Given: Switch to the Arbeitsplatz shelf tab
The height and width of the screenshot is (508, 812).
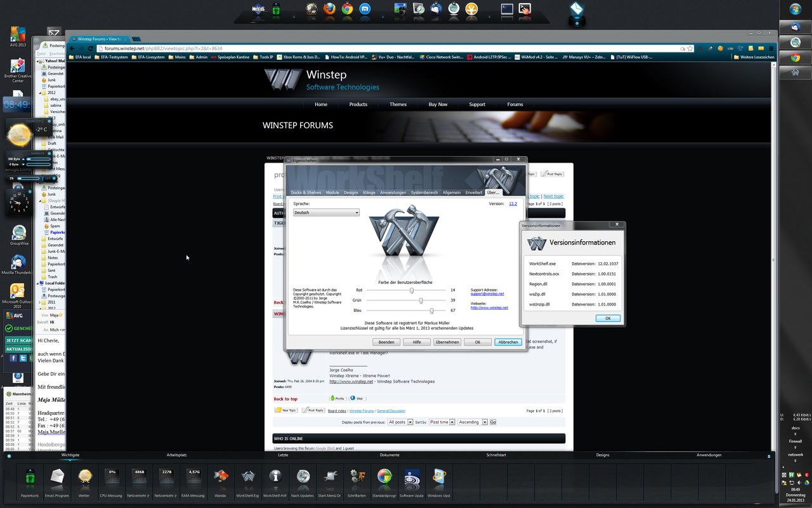Looking at the screenshot, I should [x=177, y=455].
